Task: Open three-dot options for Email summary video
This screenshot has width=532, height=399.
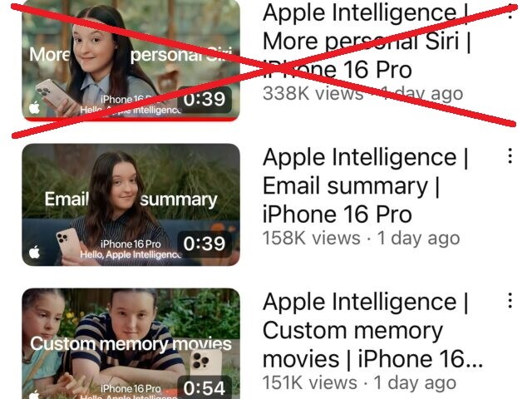Action: pos(510,156)
